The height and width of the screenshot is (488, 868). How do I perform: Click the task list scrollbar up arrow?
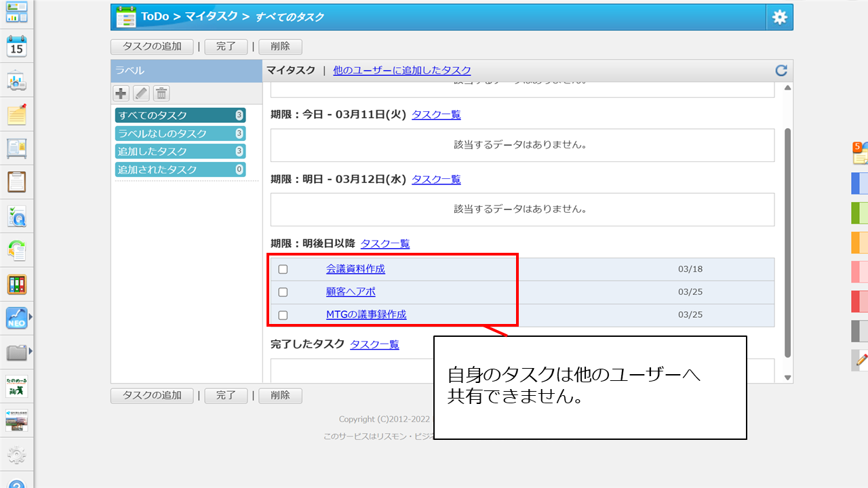(787, 88)
